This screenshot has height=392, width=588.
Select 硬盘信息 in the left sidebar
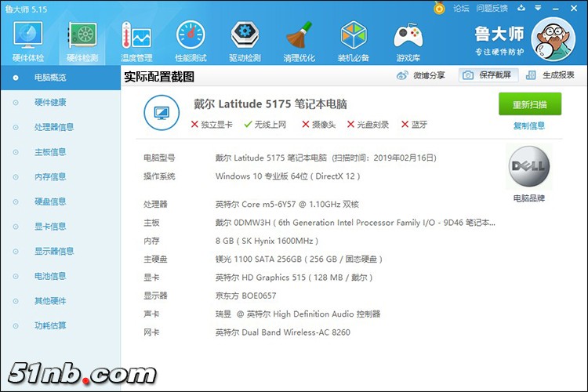pyautogui.click(x=50, y=201)
